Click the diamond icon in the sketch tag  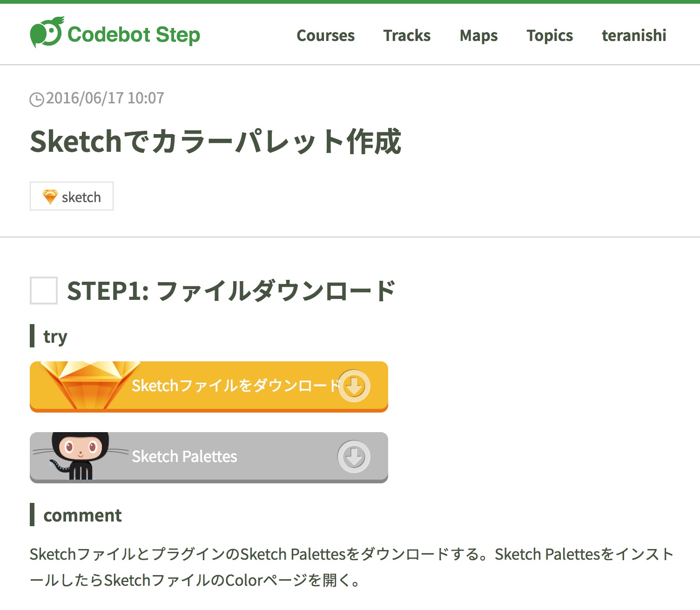pyautogui.click(x=50, y=197)
